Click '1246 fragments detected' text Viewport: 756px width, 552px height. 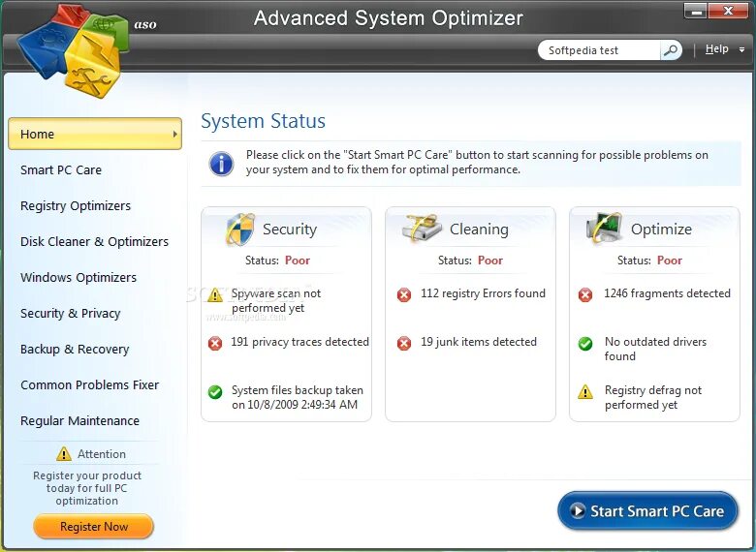667,293
